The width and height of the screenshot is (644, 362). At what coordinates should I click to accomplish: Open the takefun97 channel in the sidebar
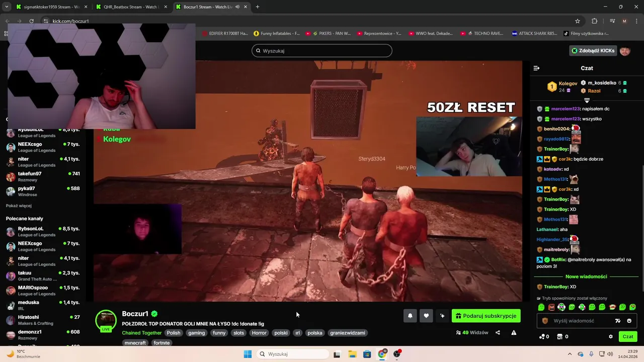click(x=43, y=176)
